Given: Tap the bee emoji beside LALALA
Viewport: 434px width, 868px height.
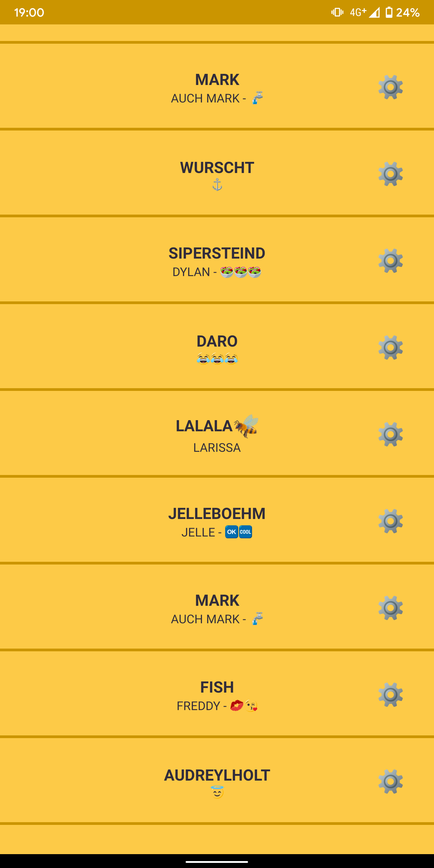Looking at the screenshot, I should coord(246,426).
